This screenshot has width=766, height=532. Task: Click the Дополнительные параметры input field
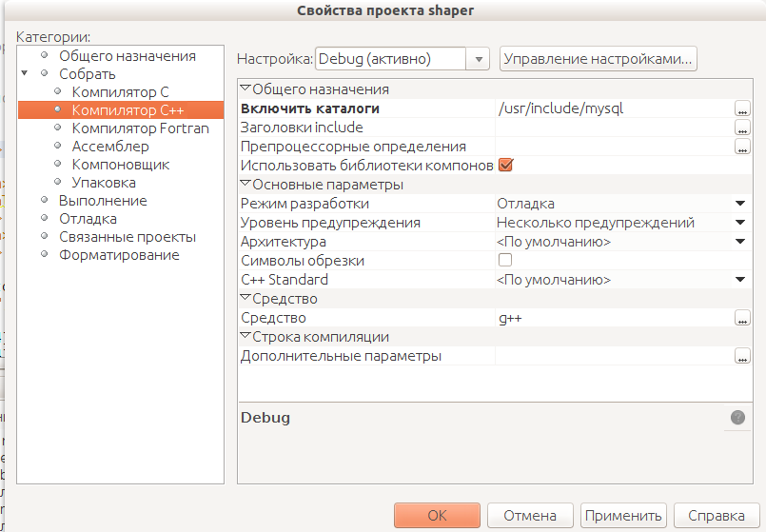click(x=613, y=356)
